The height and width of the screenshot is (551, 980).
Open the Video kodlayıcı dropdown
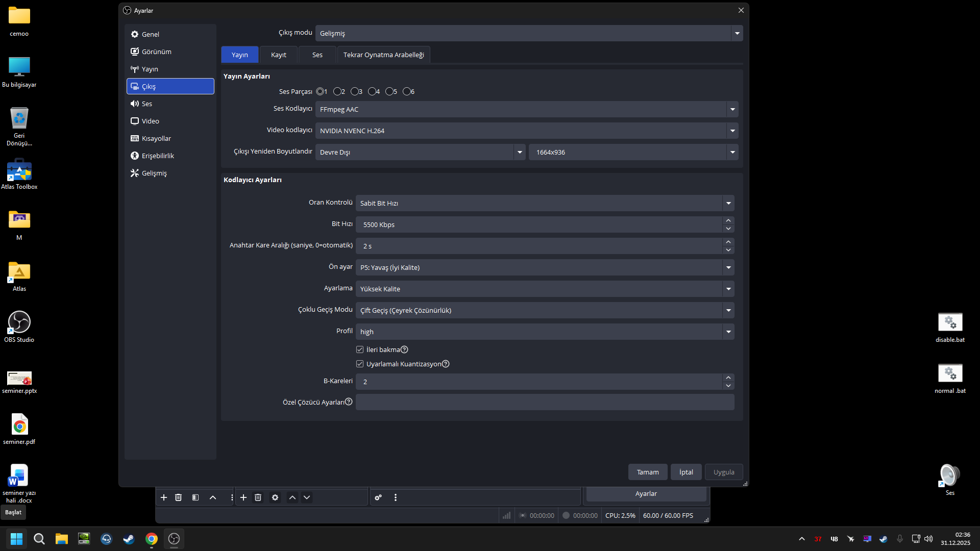pyautogui.click(x=527, y=131)
